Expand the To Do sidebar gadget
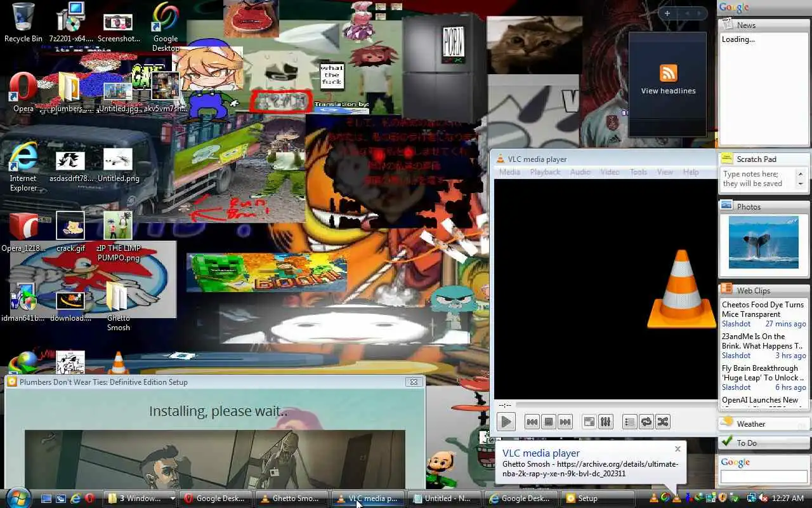 click(x=764, y=443)
